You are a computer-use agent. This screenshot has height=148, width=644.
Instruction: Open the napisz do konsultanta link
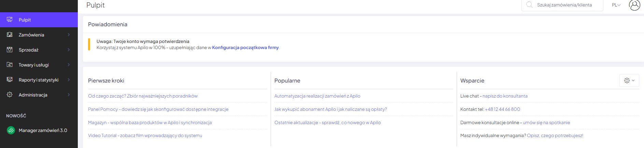coord(505,96)
